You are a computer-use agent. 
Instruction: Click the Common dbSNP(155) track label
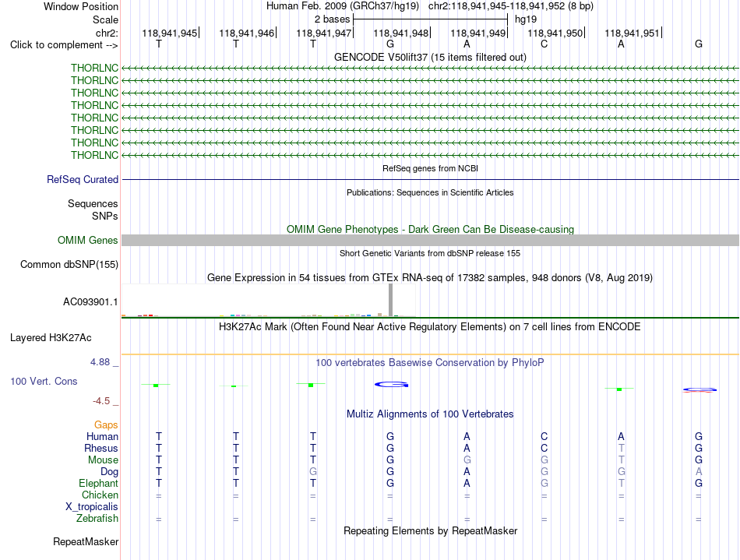(x=69, y=264)
